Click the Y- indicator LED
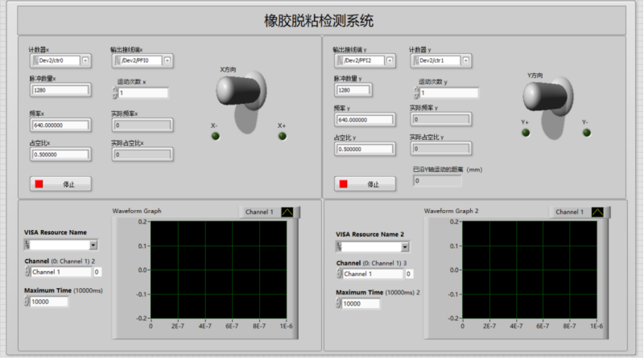 584,133
